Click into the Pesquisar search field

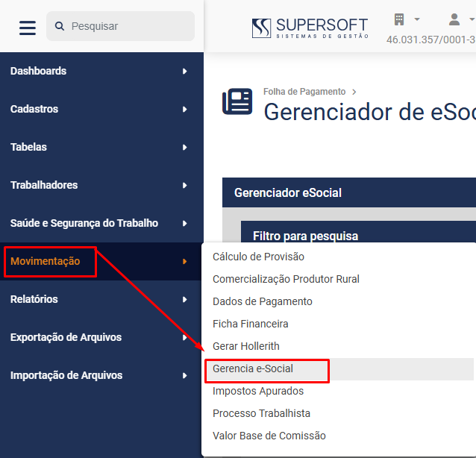click(120, 26)
